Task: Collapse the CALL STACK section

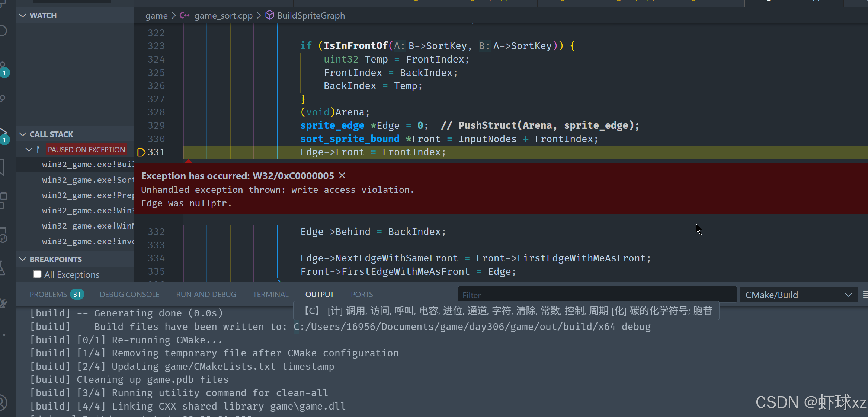Action: click(23, 134)
